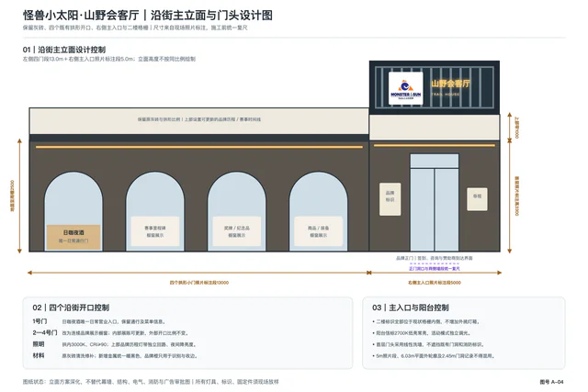Click the '材料' row label
588x392 pixels.
(x=39, y=355)
